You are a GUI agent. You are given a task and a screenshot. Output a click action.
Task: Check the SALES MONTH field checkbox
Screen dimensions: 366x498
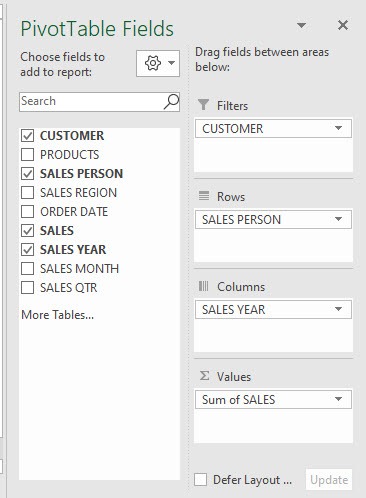(27, 269)
